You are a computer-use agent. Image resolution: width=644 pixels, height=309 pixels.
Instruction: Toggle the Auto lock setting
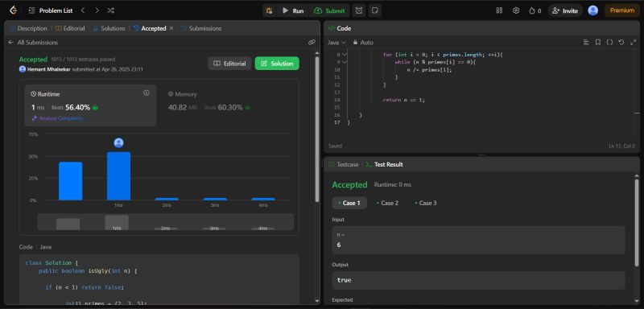point(363,43)
